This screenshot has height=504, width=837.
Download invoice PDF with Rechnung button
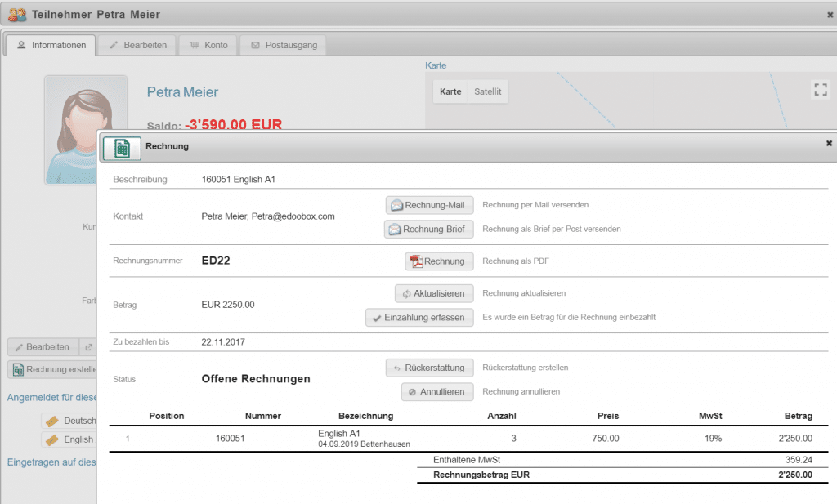tap(439, 261)
